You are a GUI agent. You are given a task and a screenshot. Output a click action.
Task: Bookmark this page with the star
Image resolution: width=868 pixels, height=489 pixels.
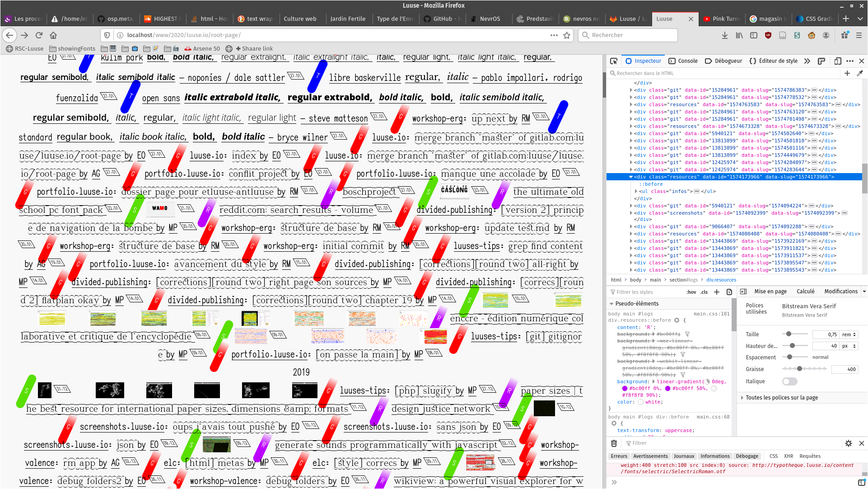[x=567, y=35]
